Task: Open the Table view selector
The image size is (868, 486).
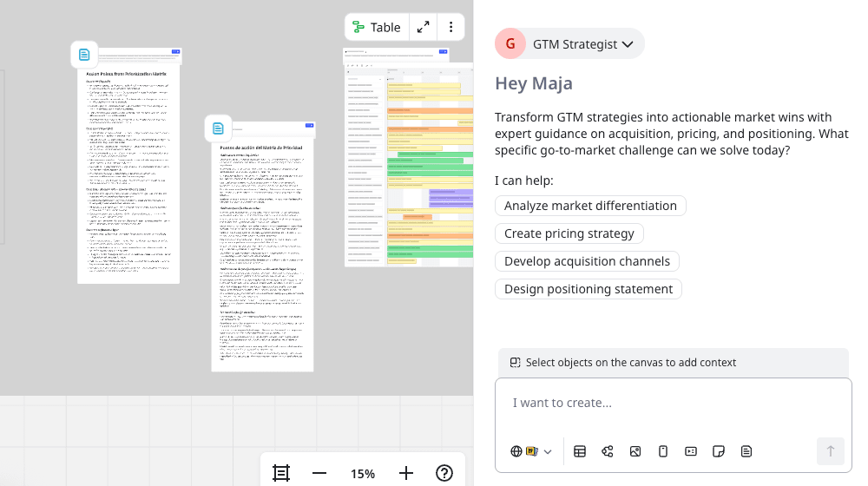Action: (377, 27)
